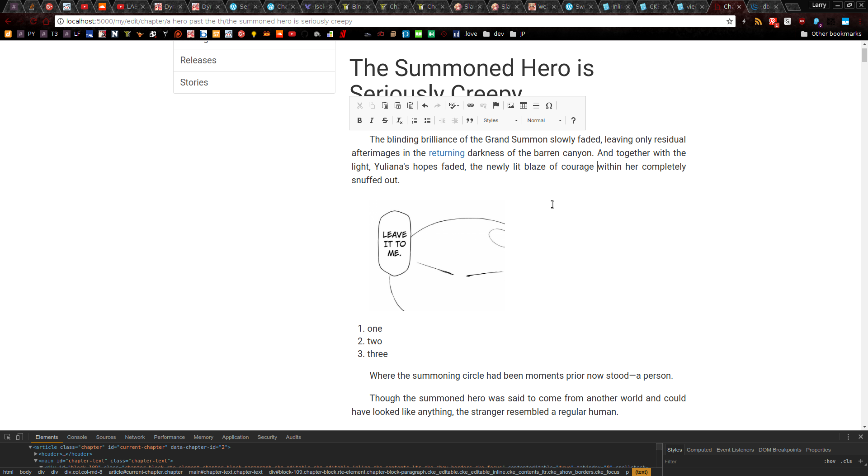Screen dimensions: 868x476
Task: Click the 'returning' hyperlink in the paragraph
Action: (446, 153)
